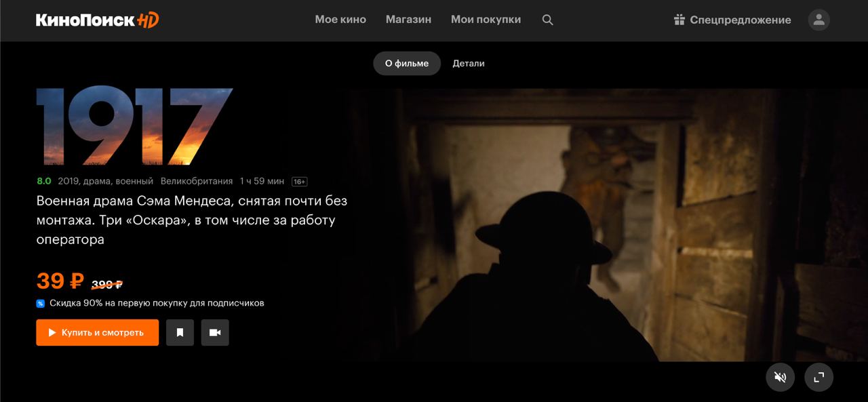Click the 2019, драма, военный text
The image size is (868, 402).
point(106,181)
